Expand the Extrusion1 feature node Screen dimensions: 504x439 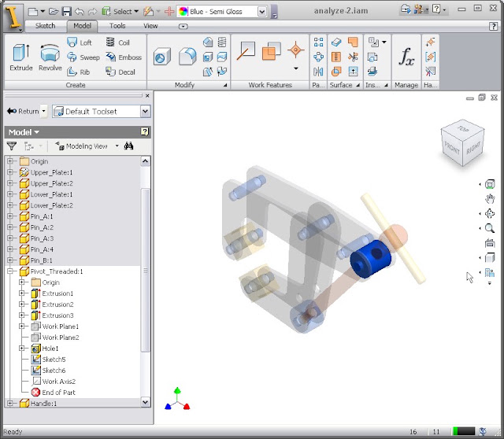[21, 293]
